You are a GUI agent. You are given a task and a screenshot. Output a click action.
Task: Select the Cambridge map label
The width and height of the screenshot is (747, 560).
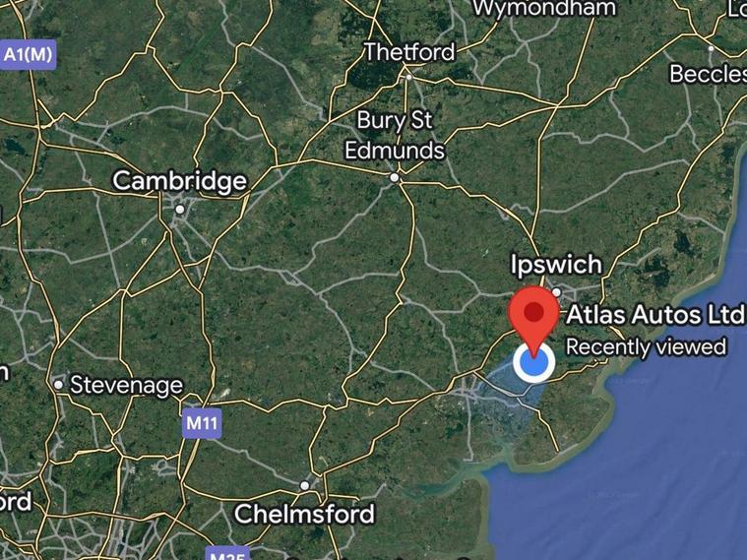(x=180, y=182)
